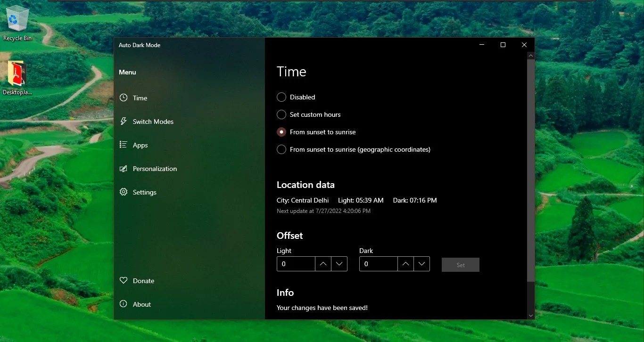Select the Disabled radio option
Viewport: 644px width, 342px height.
(281, 97)
